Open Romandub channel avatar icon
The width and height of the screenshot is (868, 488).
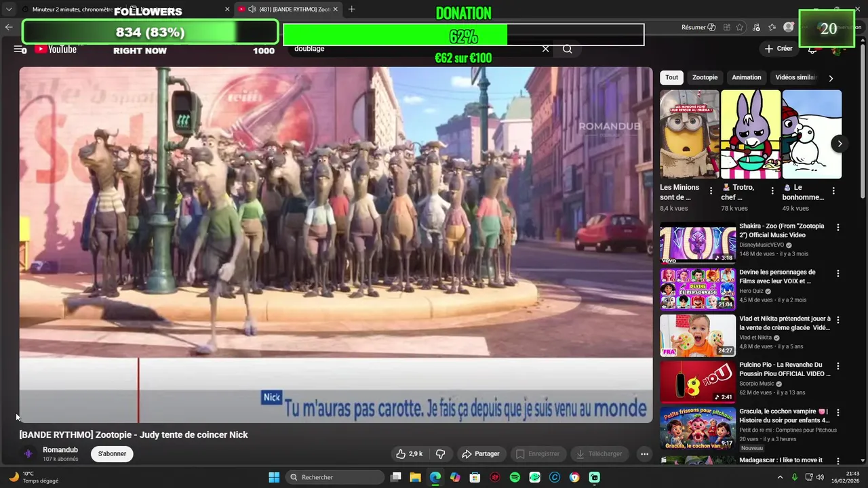click(x=28, y=453)
